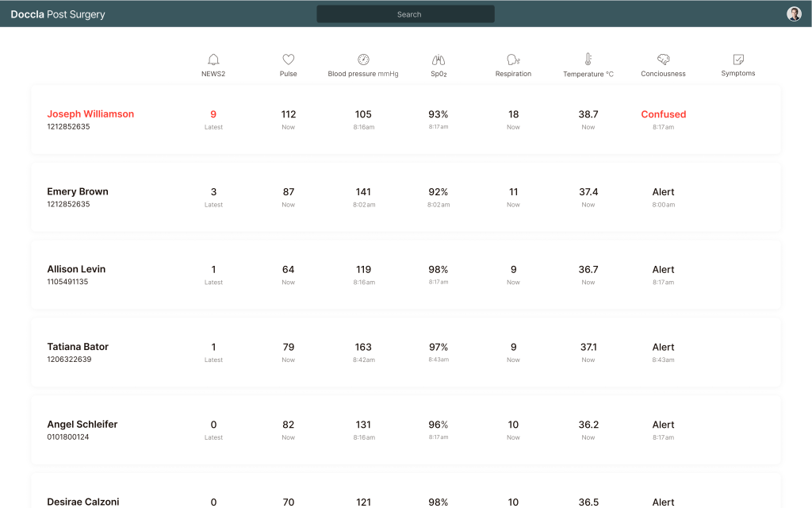Click the NEWS2 column label
812x508 pixels.
point(213,74)
